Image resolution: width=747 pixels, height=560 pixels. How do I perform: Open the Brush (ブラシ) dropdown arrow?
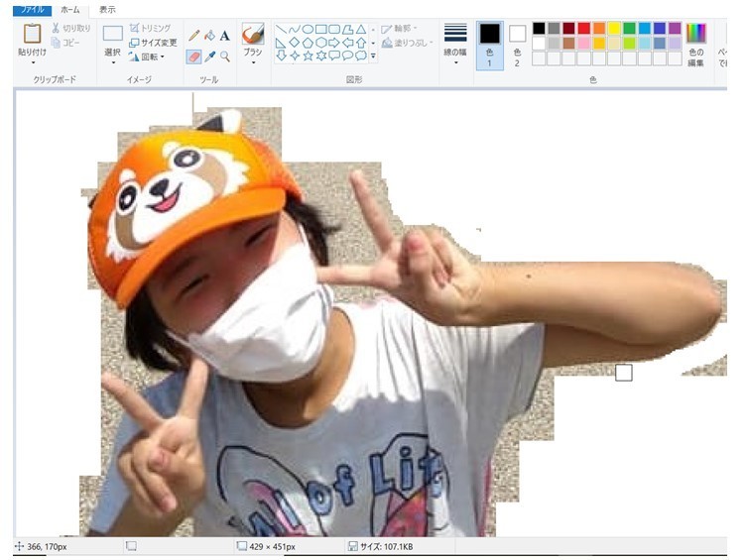point(253,62)
